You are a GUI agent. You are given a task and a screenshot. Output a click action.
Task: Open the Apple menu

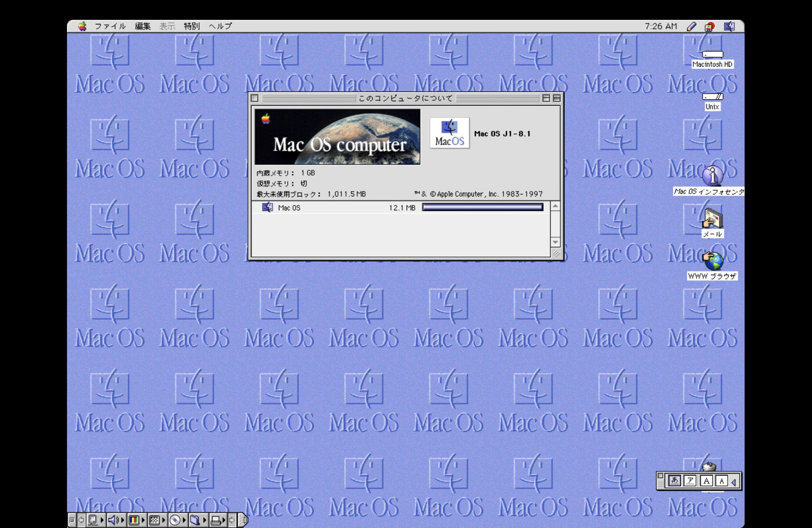pyautogui.click(x=82, y=26)
